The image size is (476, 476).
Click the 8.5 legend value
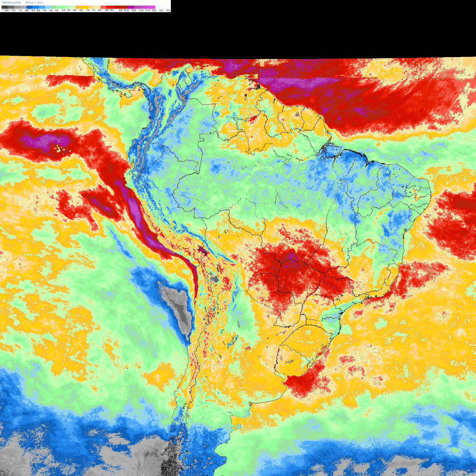[x=107, y=10]
